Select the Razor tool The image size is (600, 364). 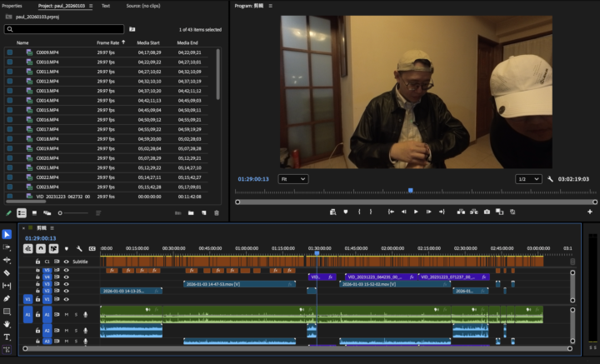pyautogui.click(x=7, y=272)
